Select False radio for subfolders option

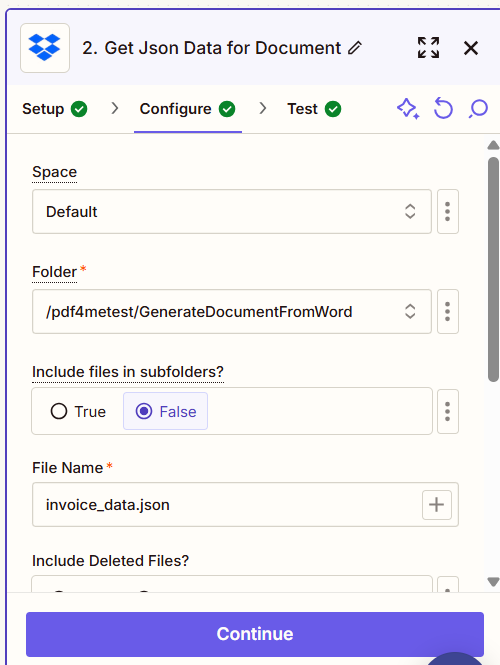point(165,411)
